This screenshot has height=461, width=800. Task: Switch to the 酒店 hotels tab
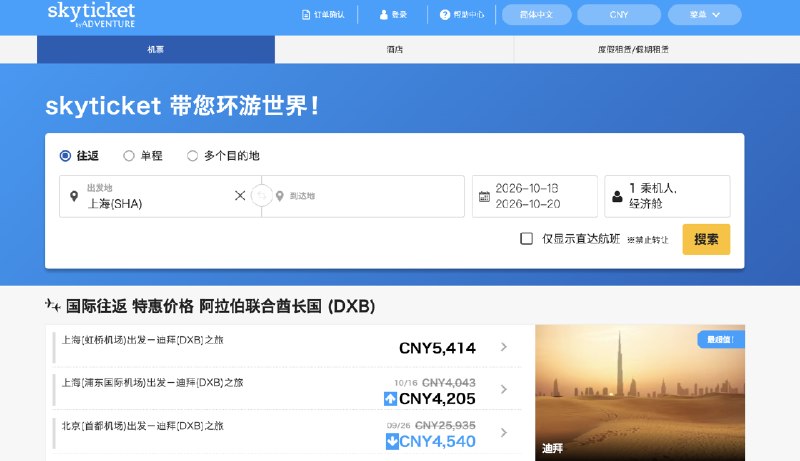point(394,49)
